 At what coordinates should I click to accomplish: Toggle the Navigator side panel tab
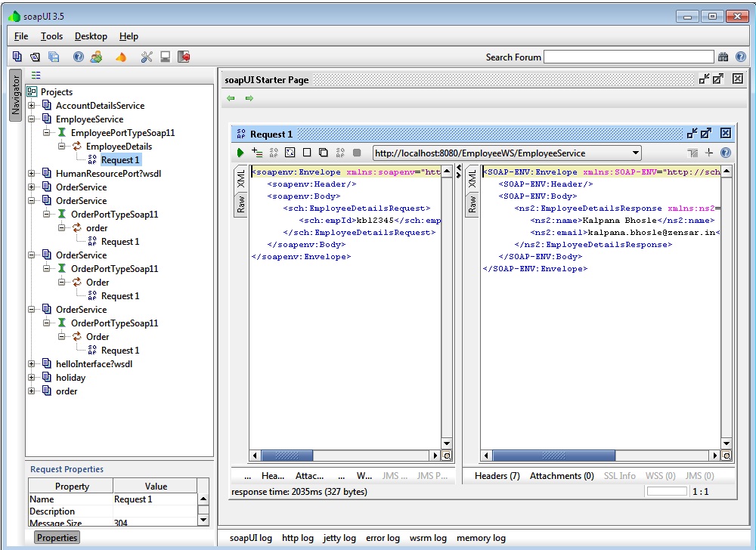[15, 95]
